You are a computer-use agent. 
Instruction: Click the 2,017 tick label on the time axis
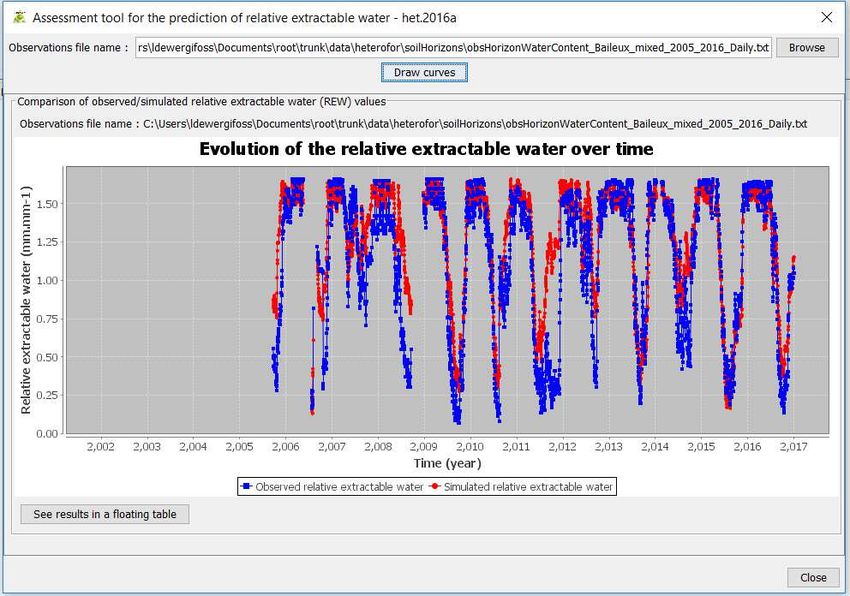tap(794, 446)
